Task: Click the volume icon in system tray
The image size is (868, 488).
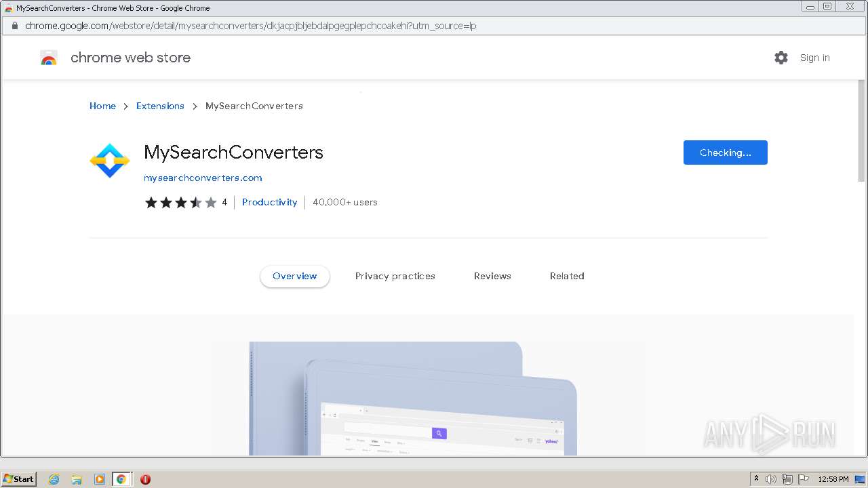Action: pyautogui.click(x=771, y=479)
